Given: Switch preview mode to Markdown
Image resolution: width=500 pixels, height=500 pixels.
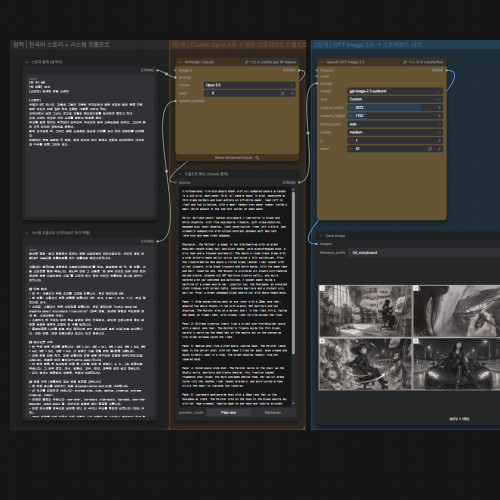Looking at the screenshot, I should (273, 413).
